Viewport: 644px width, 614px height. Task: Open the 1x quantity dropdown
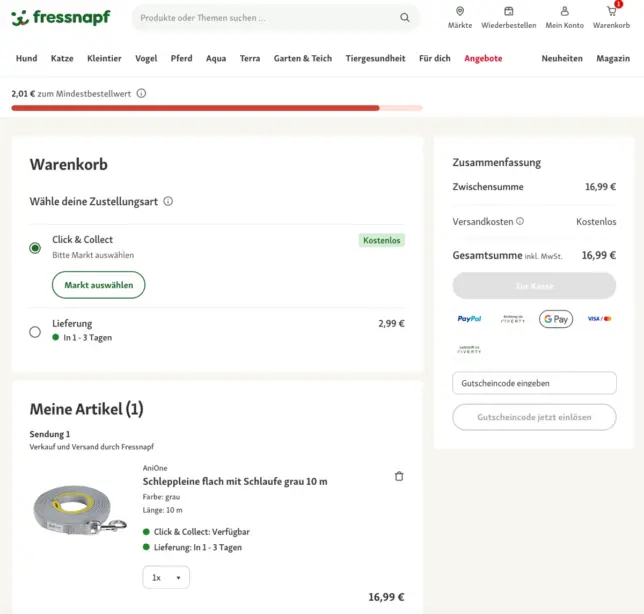point(166,577)
